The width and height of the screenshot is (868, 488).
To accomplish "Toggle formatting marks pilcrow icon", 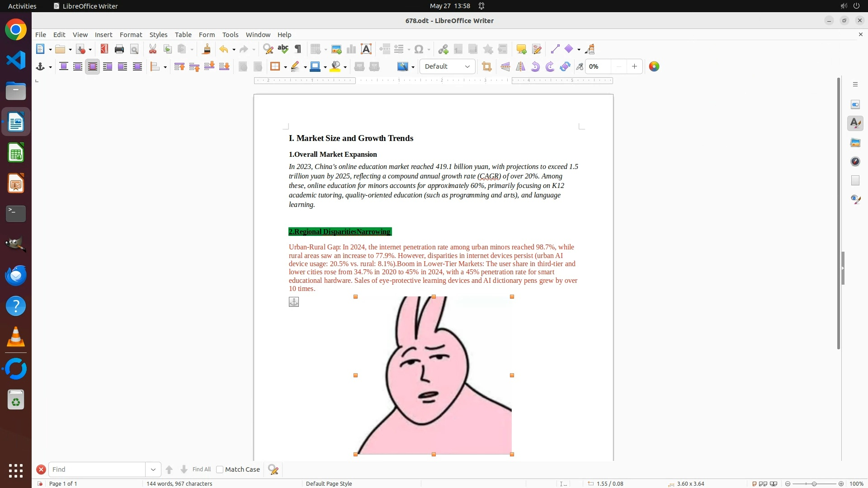I will point(298,49).
